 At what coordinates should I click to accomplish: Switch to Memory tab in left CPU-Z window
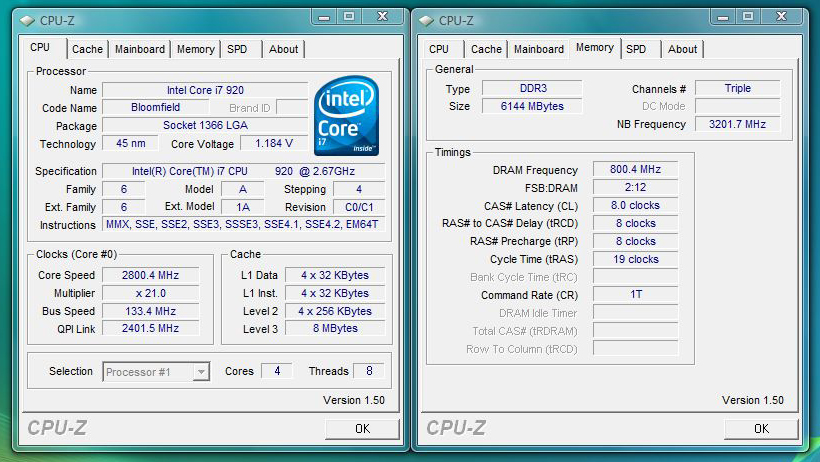[196, 49]
